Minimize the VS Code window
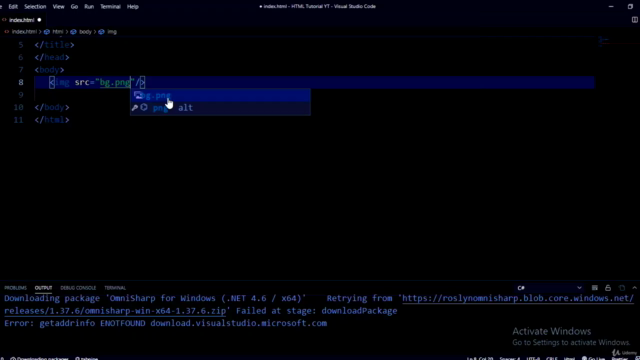The width and height of the screenshot is (640, 360). click(x=611, y=7)
